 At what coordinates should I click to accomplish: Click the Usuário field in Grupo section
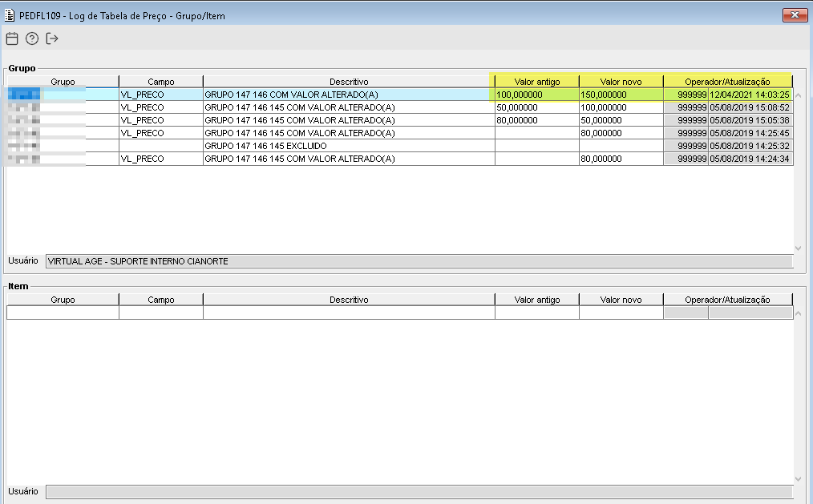pyautogui.click(x=419, y=261)
